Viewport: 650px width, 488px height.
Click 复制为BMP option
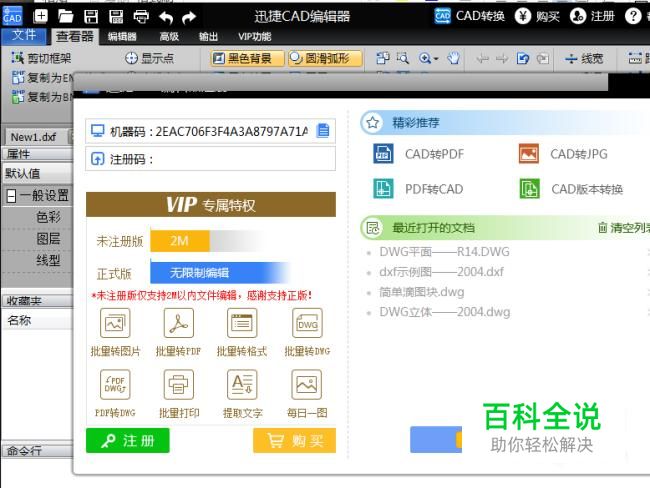[43, 97]
